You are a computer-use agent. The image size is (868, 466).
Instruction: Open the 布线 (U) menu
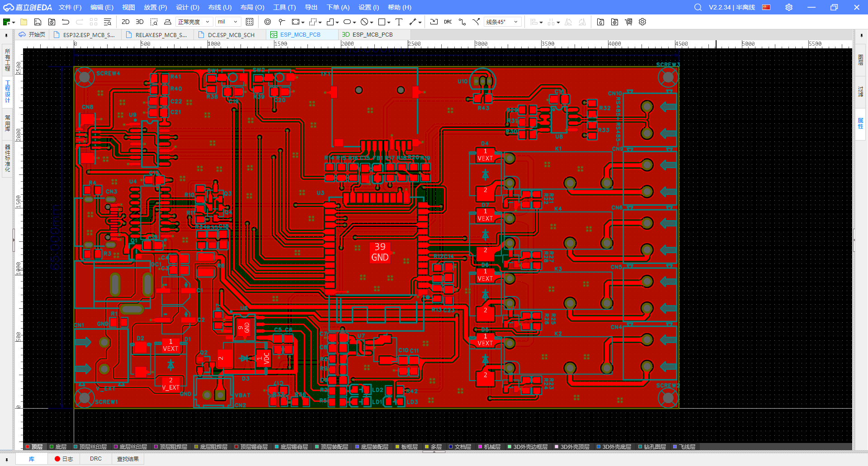tap(220, 7)
